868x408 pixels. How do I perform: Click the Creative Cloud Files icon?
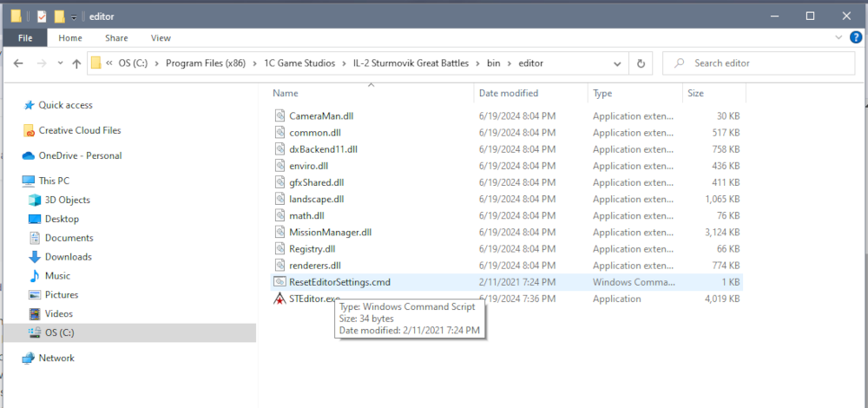click(x=30, y=130)
